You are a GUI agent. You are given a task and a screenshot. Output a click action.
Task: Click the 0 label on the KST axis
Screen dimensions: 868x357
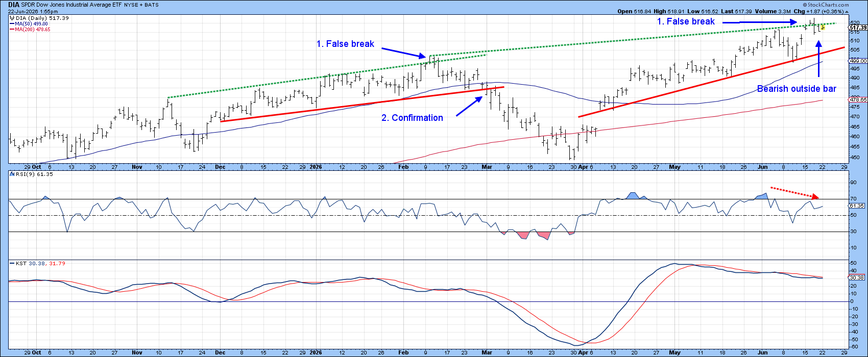[x=851, y=301]
